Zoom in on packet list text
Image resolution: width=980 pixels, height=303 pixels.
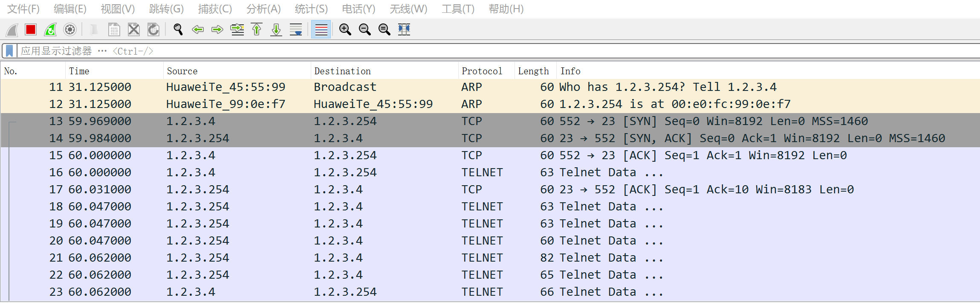[x=345, y=29]
